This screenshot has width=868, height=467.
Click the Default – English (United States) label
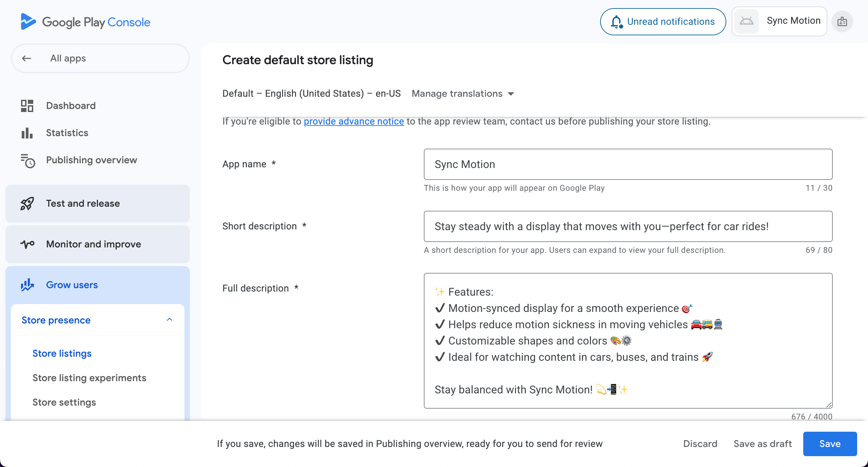(x=312, y=93)
